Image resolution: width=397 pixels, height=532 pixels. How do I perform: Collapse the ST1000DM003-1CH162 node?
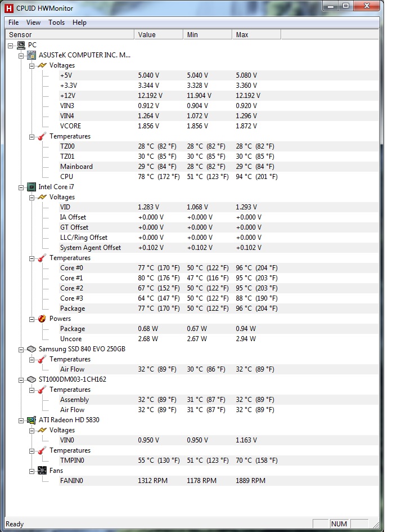click(21, 380)
